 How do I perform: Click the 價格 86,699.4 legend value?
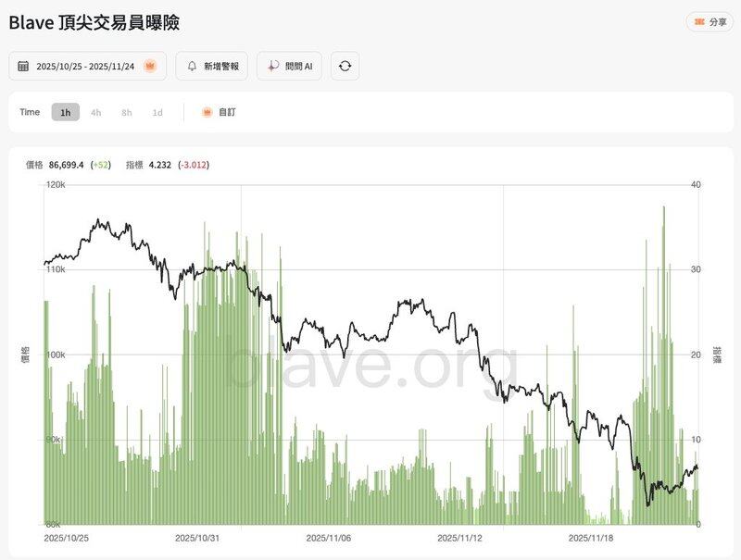[66, 165]
